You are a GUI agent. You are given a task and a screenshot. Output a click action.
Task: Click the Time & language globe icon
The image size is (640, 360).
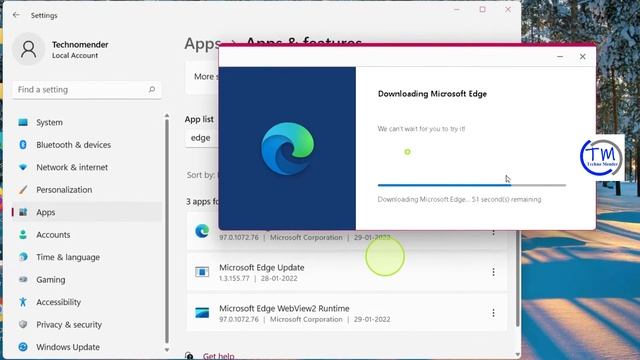(23, 257)
